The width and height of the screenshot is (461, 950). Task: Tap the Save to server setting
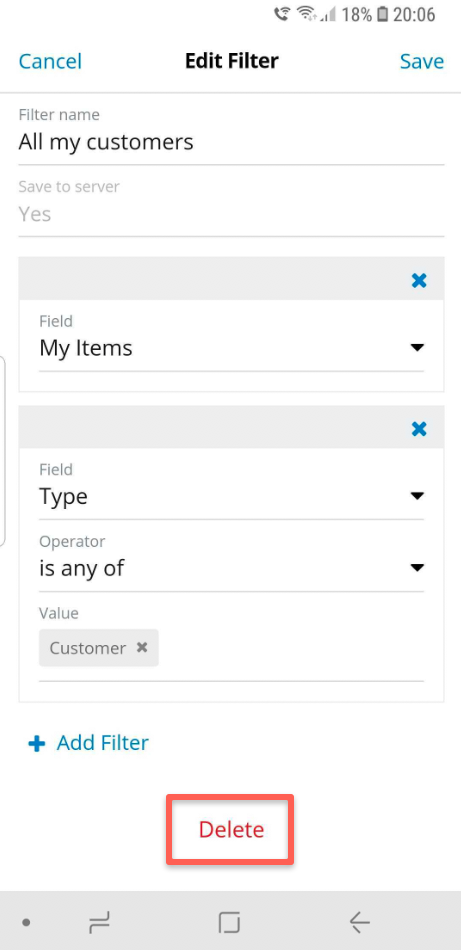[x=231, y=203]
